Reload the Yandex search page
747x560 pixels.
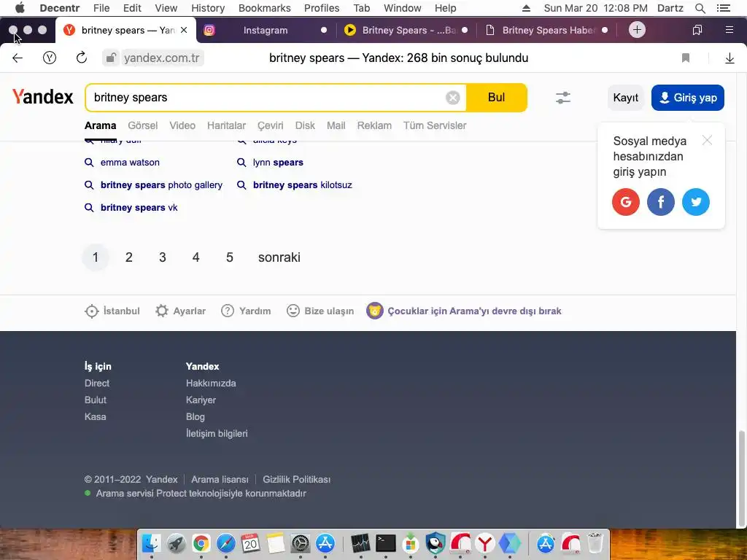coord(82,58)
